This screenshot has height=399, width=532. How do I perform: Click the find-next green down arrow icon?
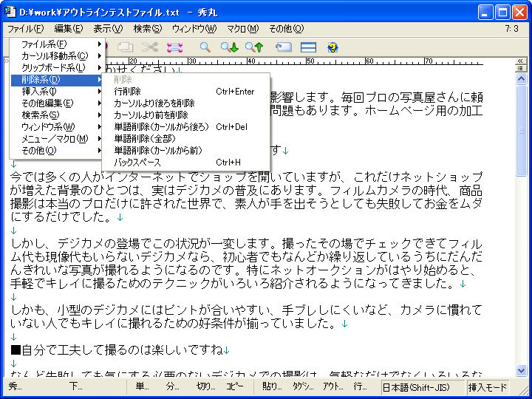[x=230, y=47]
